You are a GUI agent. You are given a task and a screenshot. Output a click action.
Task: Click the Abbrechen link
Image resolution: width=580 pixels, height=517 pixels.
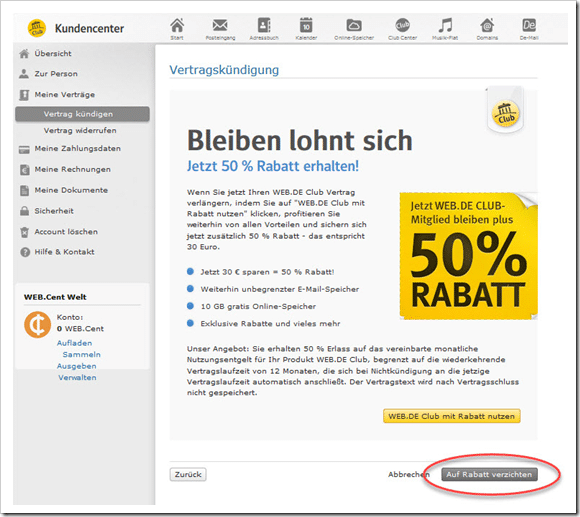(409, 474)
